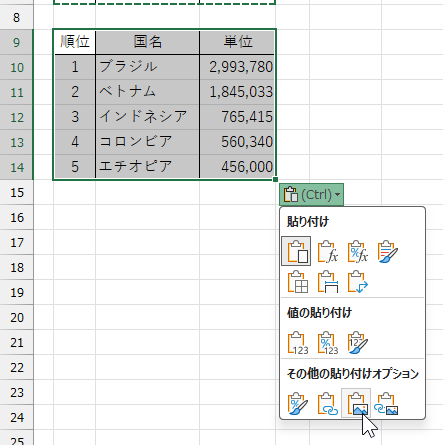Select Paste Link icon

click(x=327, y=403)
